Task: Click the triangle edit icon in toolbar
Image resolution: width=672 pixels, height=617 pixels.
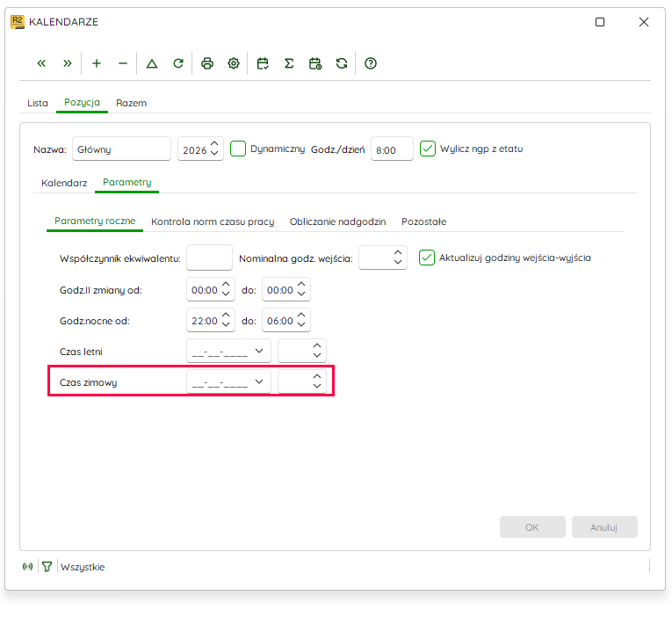Action: [152, 63]
